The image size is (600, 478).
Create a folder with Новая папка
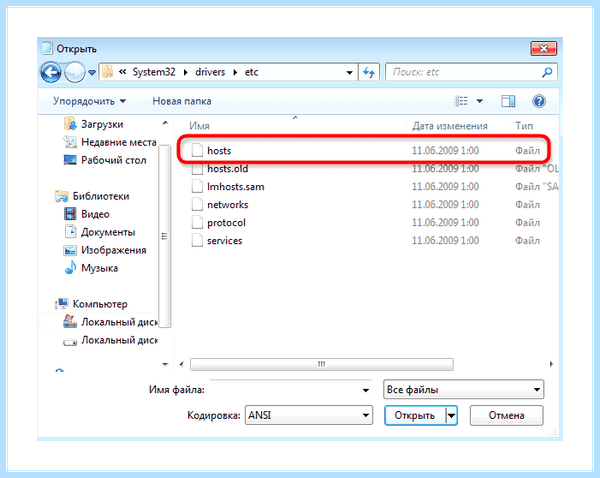click(182, 101)
